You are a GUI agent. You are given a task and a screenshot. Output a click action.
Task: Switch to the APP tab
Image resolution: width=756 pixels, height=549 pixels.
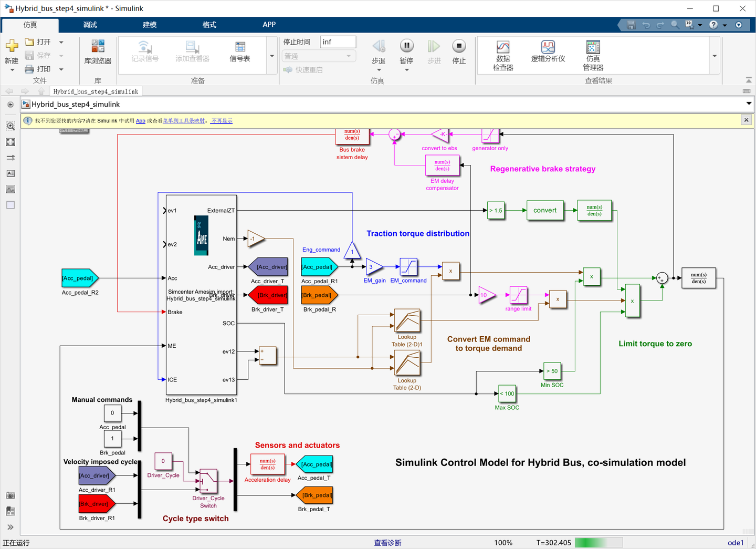coord(269,25)
